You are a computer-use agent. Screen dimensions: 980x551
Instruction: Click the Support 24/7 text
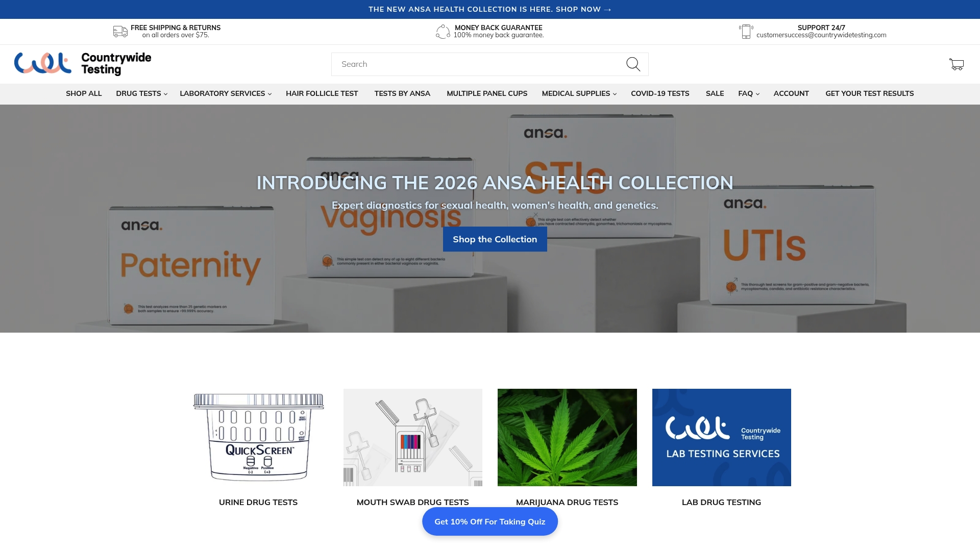(821, 28)
